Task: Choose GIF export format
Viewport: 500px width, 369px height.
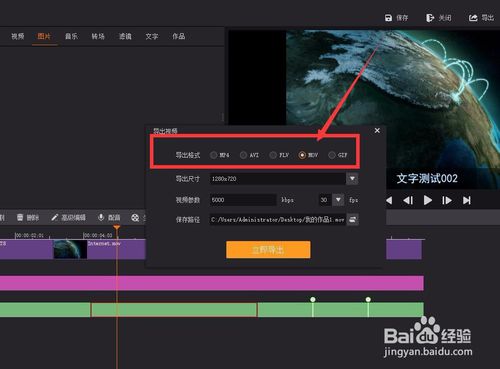Action: click(332, 155)
